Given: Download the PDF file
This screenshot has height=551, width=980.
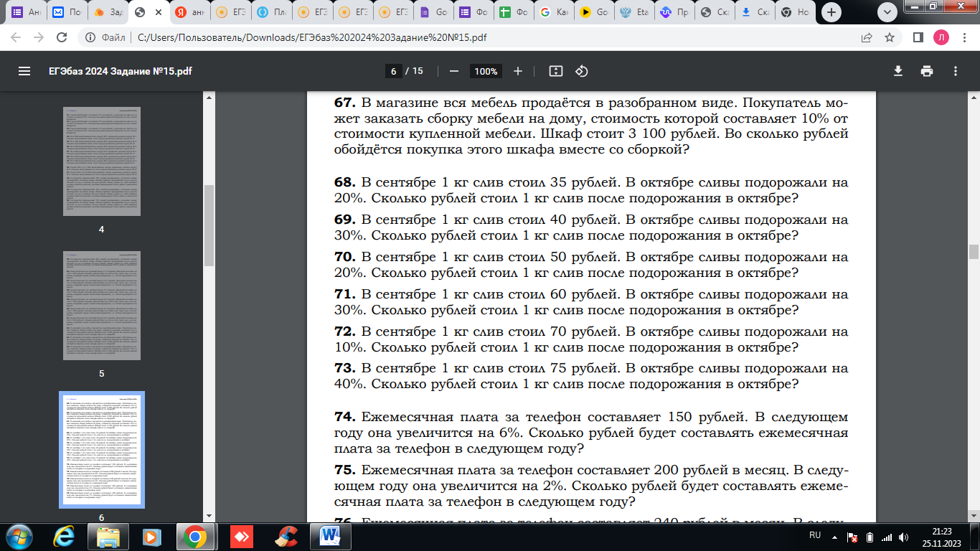Looking at the screenshot, I should (897, 71).
